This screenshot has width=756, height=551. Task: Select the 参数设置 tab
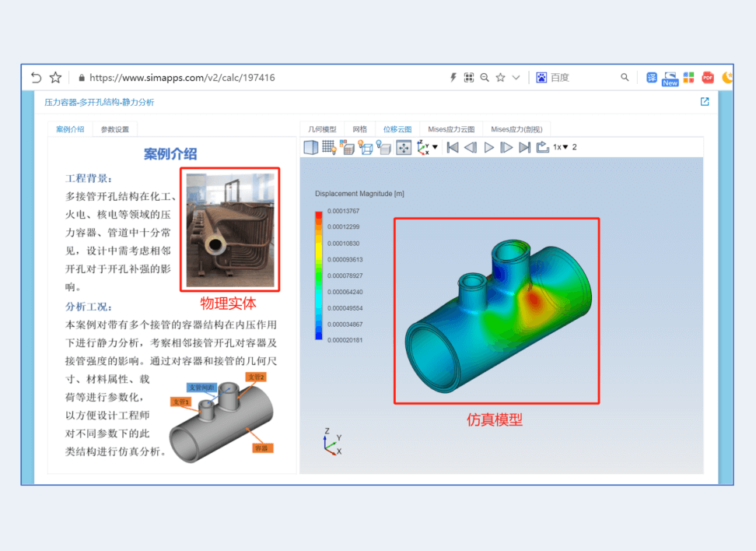tap(115, 129)
